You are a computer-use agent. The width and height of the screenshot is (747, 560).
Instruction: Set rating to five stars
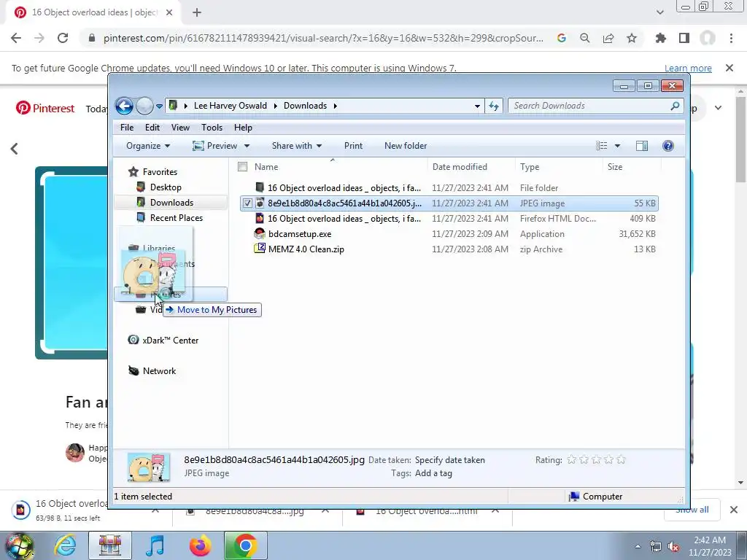[x=621, y=460]
